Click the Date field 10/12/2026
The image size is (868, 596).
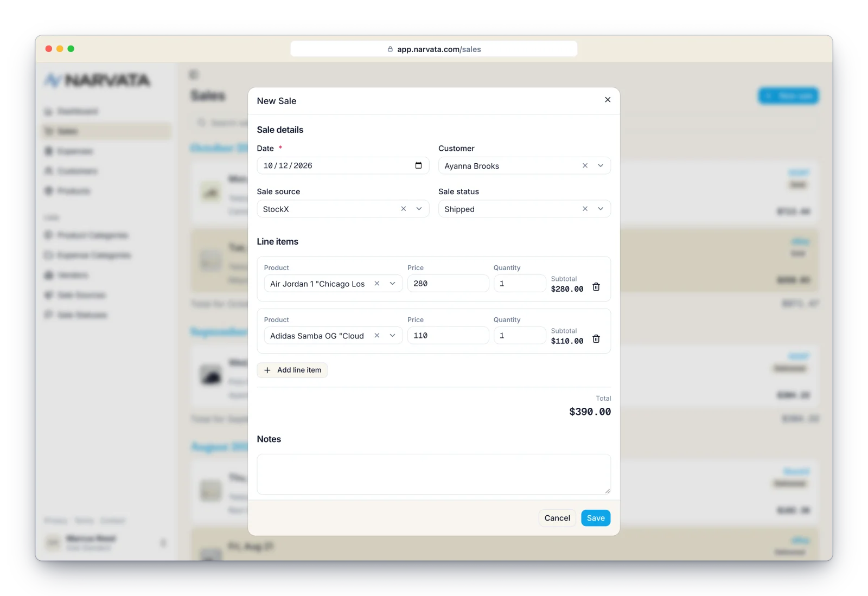[x=343, y=165]
